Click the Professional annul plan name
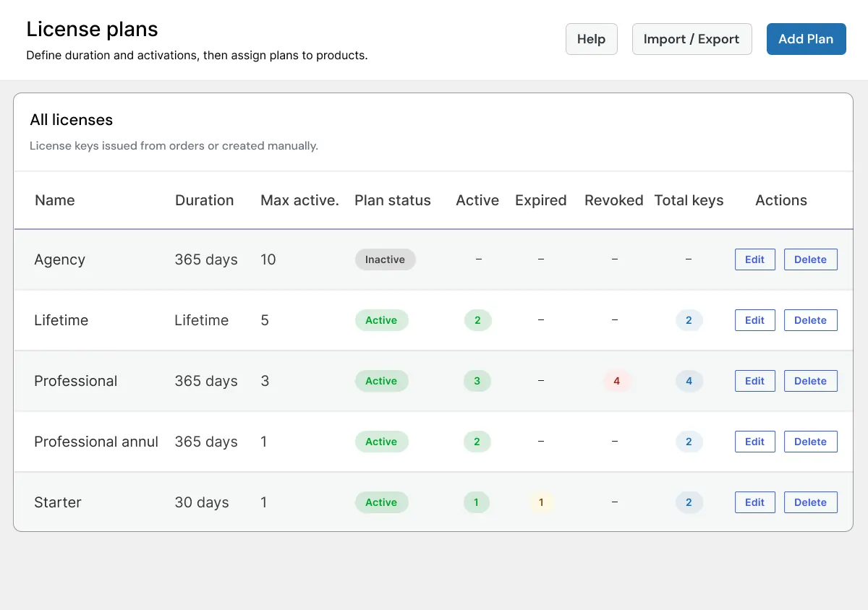Viewport: 868px width, 610px height. (96, 442)
